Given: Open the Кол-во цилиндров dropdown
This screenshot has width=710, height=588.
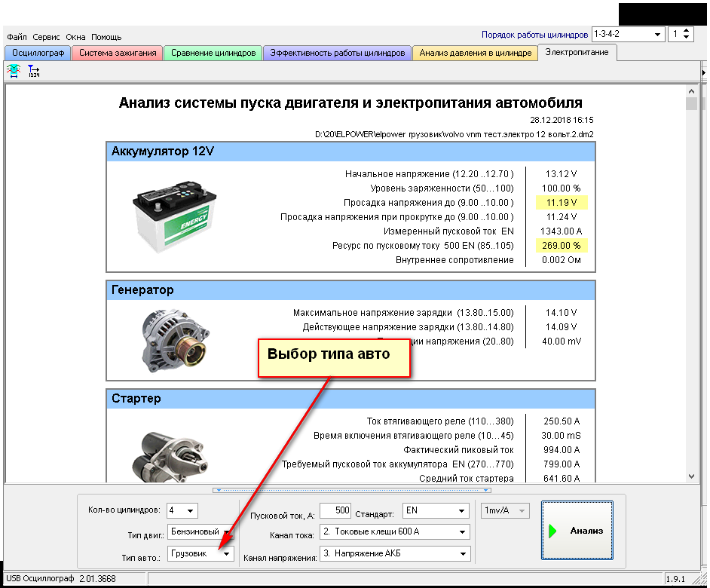Looking at the screenshot, I should pos(190,510).
